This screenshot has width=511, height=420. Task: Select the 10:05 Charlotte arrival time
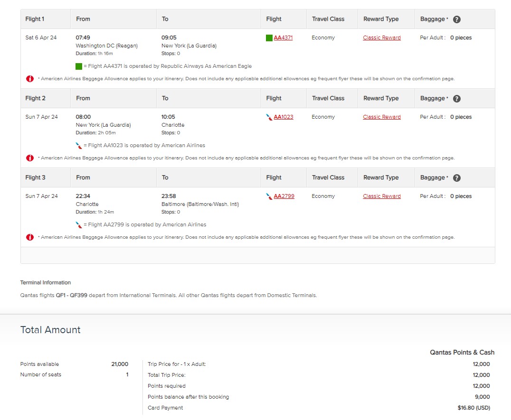[x=168, y=117]
